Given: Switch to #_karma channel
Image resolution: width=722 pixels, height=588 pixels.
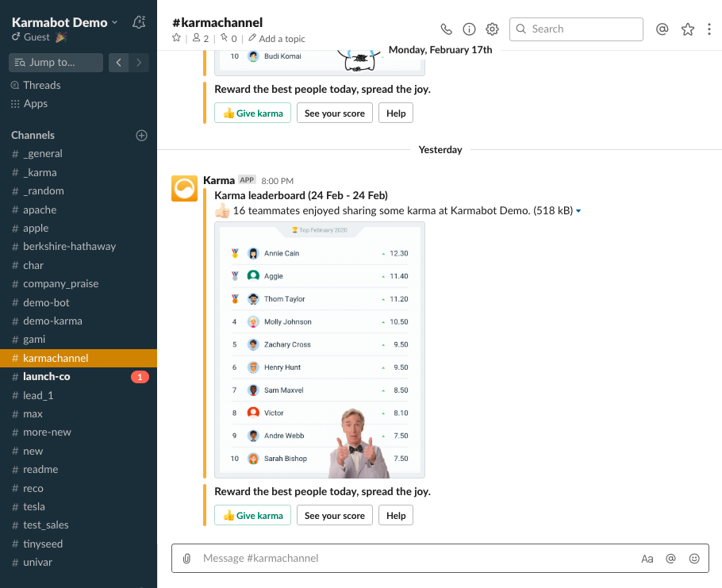Looking at the screenshot, I should pyautogui.click(x=79, y=173).
